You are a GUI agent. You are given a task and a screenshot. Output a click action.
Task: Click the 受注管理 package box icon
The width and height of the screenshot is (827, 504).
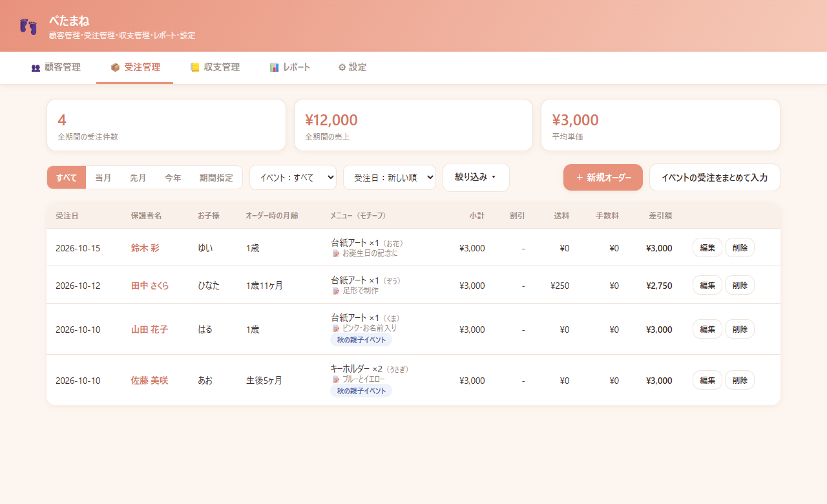[x=115, y=67]
